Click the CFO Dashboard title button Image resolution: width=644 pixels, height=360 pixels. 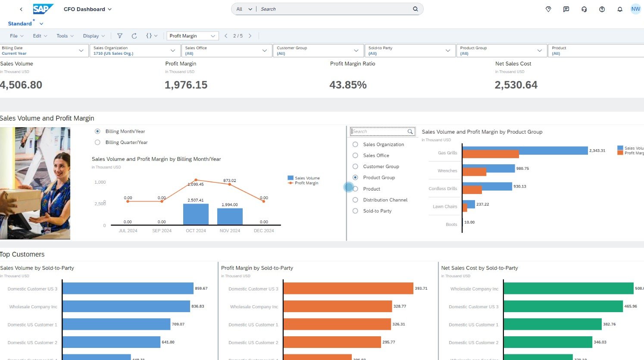click(x=88, y=9)
